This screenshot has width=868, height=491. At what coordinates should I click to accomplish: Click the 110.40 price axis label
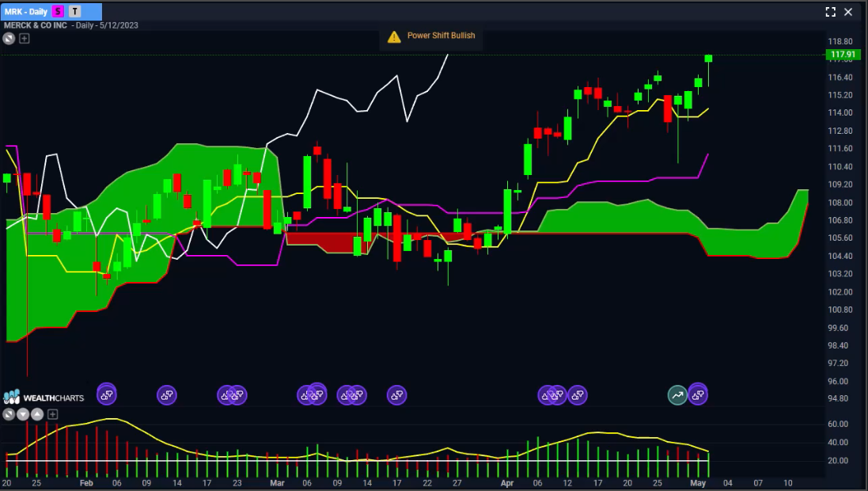840,167
